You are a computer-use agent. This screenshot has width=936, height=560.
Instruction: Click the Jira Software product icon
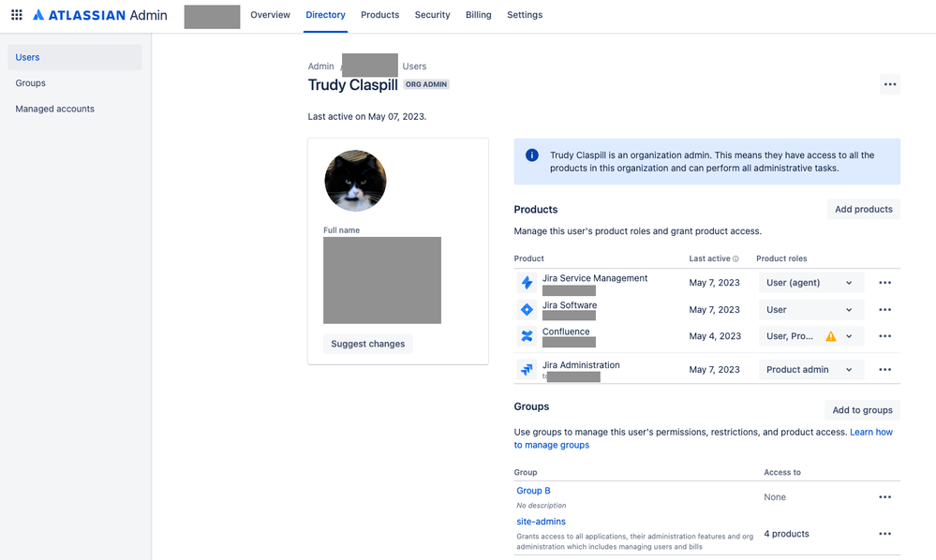pos(527,310)
